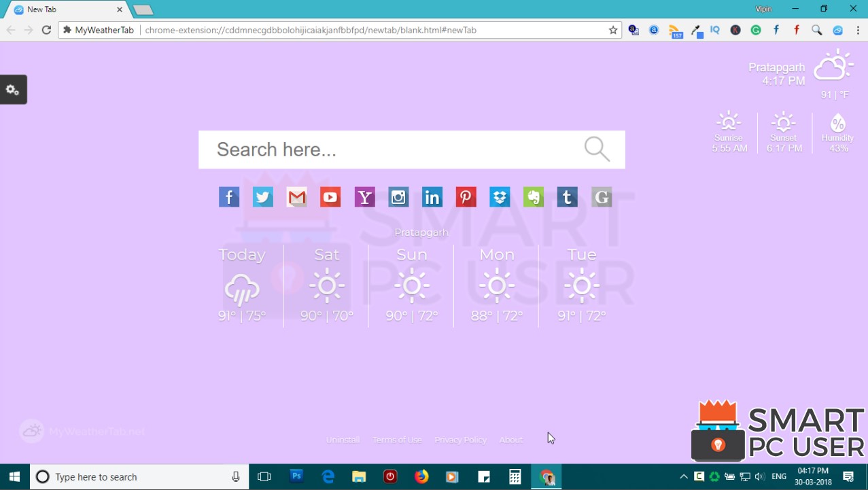The height and width of the screenshot is (490, 868).
Task: Click the Dropbox shortcut icon
Action: pyautogui.click(x=500, y=196)
